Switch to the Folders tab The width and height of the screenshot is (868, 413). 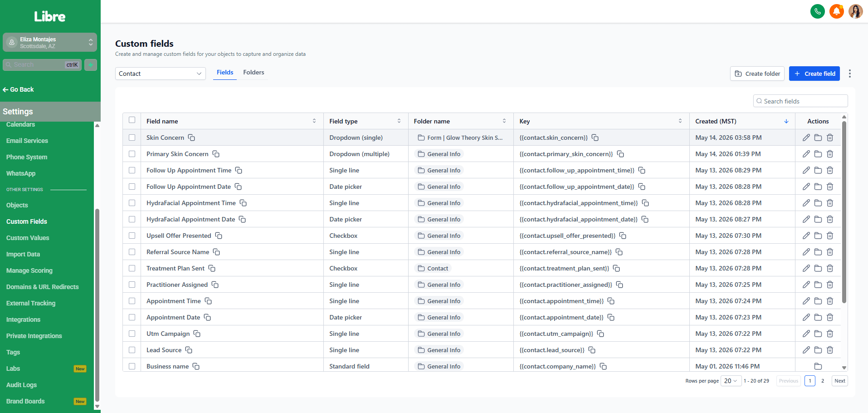coord(254,72)
